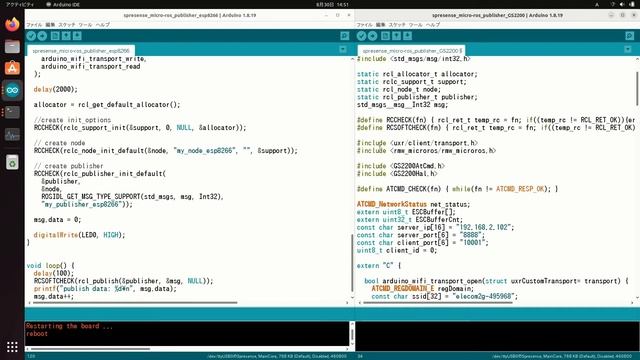Image resolution: width=640 pixels, height=360 pixels.
Task: Launch Firefox from the dock
Action: click(x=12, y=24)
